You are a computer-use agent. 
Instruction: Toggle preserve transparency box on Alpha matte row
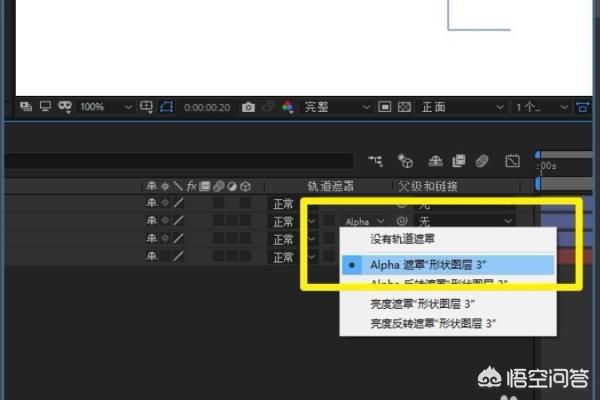tap(328, 221)
